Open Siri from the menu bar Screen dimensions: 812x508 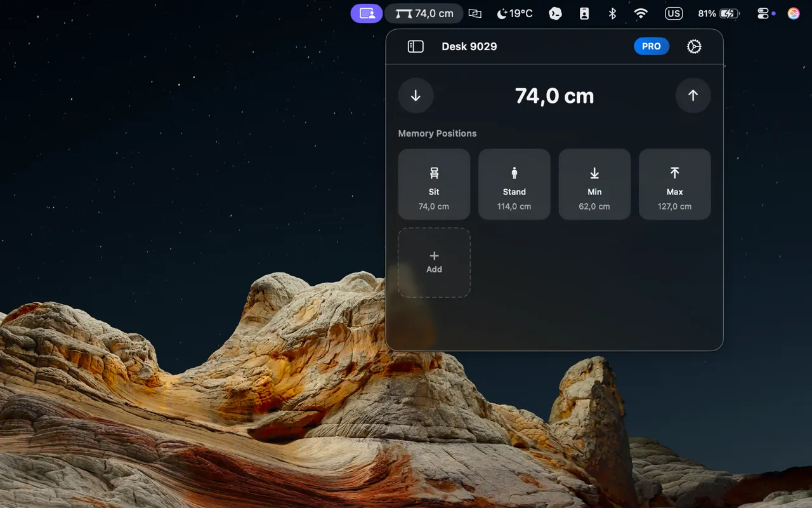[x=794, y=13]
